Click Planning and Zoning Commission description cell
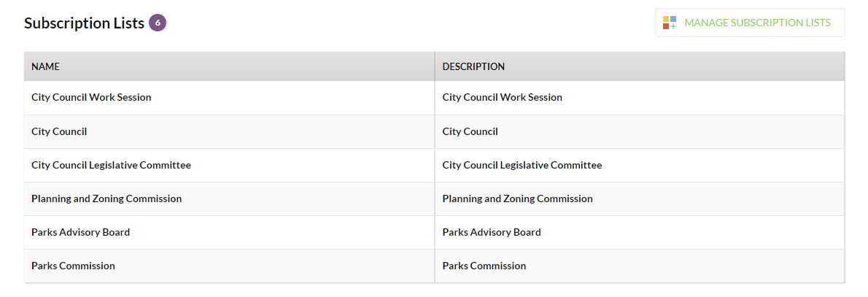The width and height of the screenshot is (868, 297). tap(640, 199)
